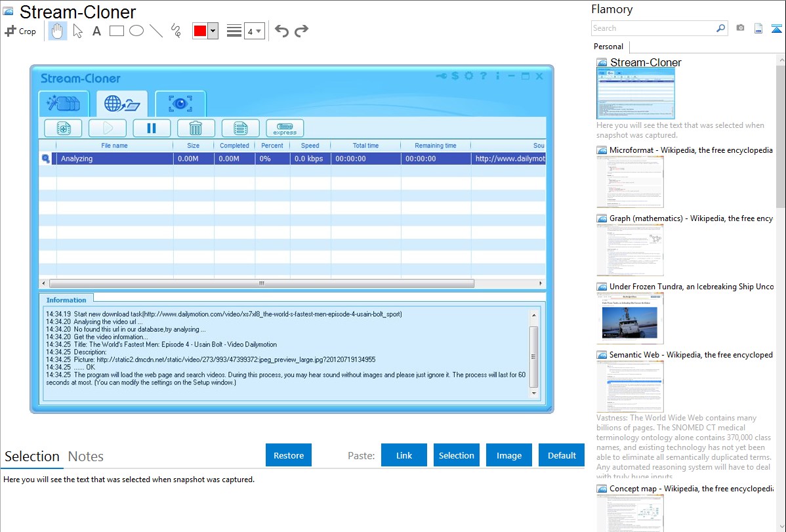Open Stream-Cloner magic wand convert tab
Image resolution: width=786 pixels, height=532 pixels.
64,104
